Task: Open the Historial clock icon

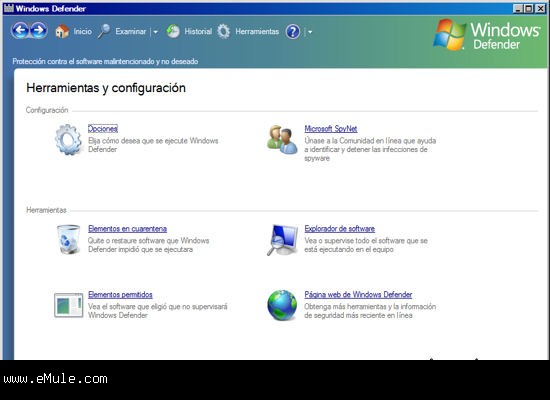Action: (173, 31)
